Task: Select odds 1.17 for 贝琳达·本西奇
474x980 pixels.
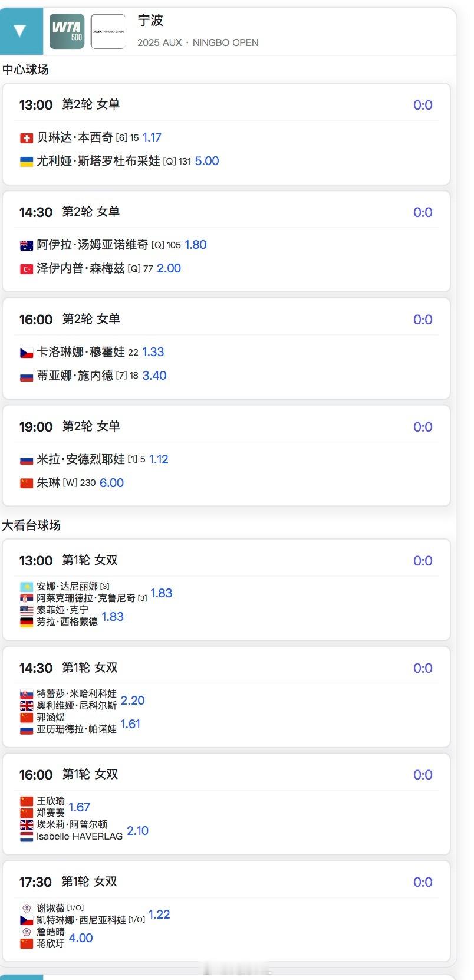Action: pyautogui.click(x=152, y=137)
